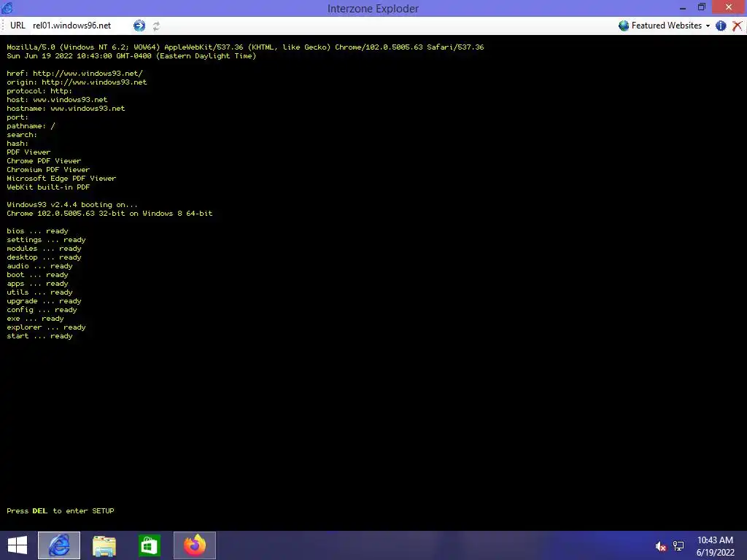747x560 pixels.
Task: Click the 'explorer ... ready' line
Action: (46, 327)
